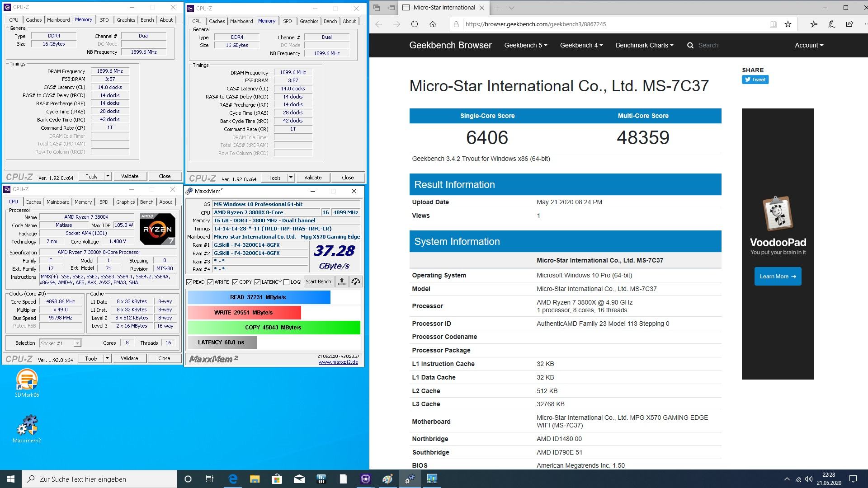Click Start Bench! in MaxxMem
The image size is (868, 488).
point(319,282)
